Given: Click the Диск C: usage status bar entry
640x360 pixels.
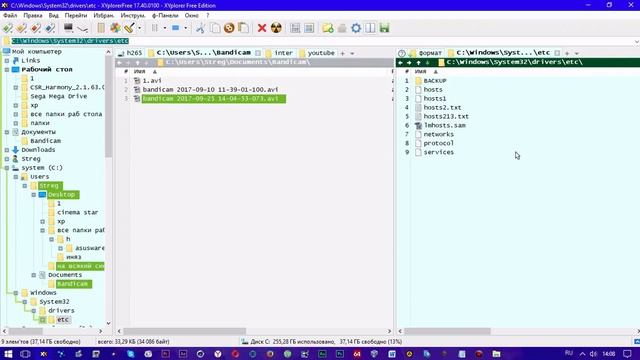Looking at the screenshot, I should pyautogui.click(x=321, y=342).
